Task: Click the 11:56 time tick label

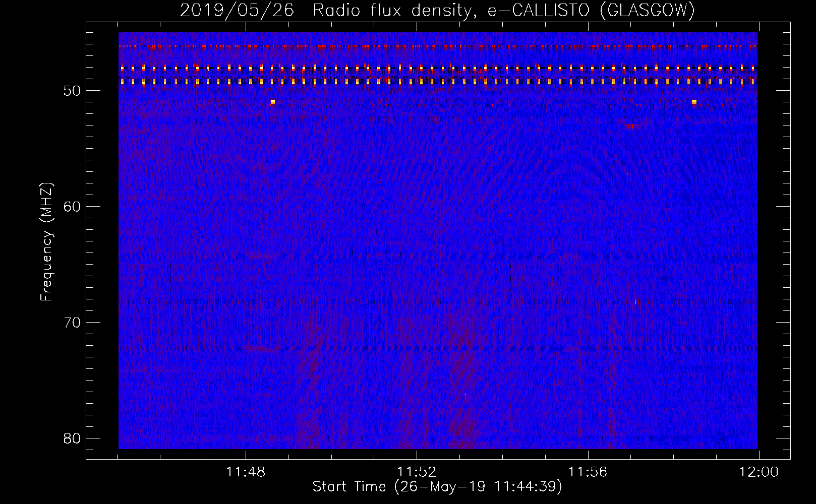Action: coord(588,472)
